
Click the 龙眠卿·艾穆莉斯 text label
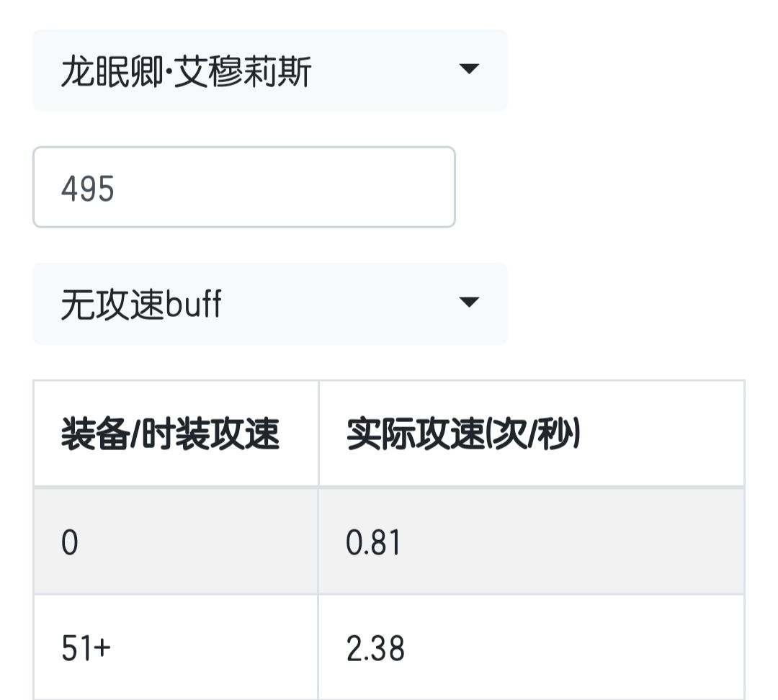(186, 72)
